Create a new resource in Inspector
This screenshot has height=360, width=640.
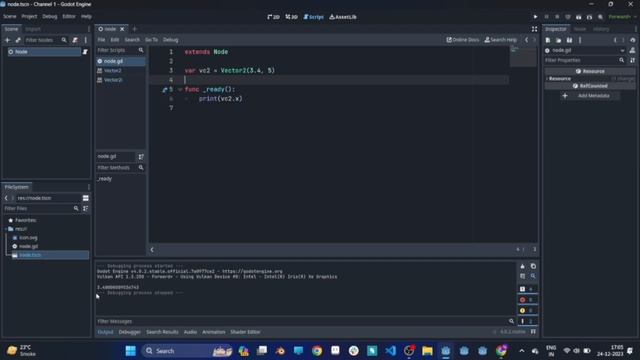(x=548, y=40)
